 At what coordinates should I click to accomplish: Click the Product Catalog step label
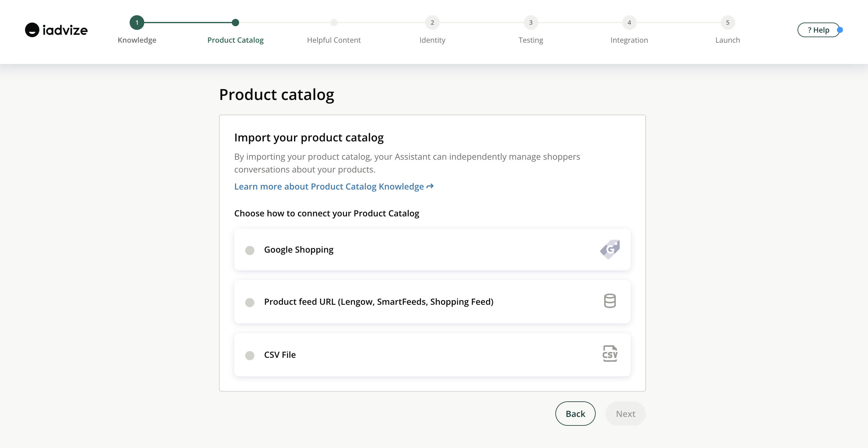235,40
